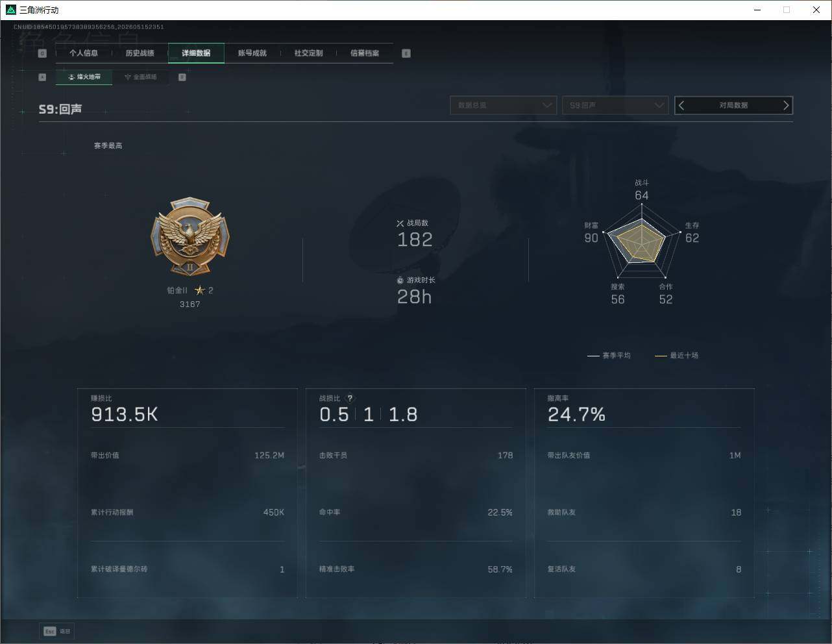Open the 信誉档案 tab
The width and height of the screenshot is (832, 644).
point(365,53)
